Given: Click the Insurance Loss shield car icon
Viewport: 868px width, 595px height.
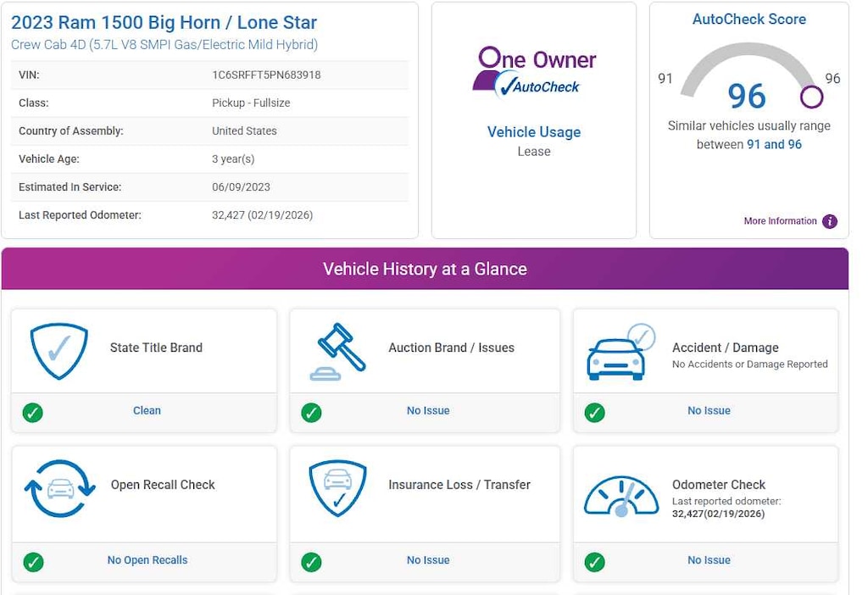Looking at the screenshot, I should click(338, 488).
